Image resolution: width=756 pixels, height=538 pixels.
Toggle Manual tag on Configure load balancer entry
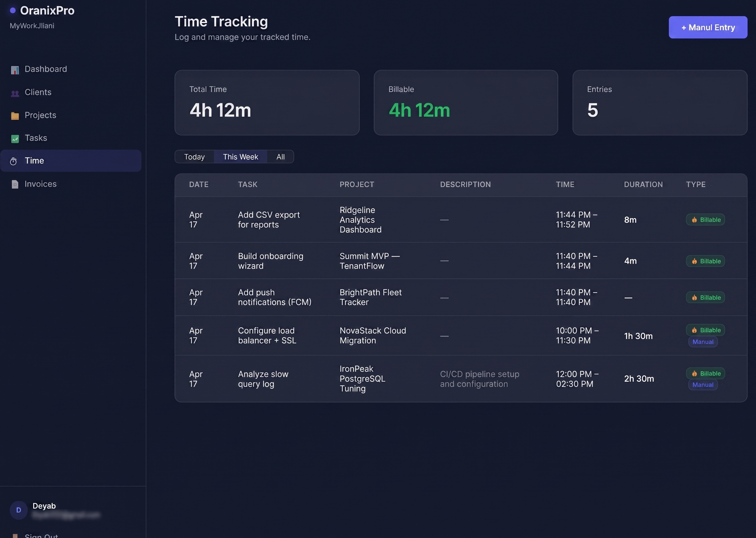point(703,342)
